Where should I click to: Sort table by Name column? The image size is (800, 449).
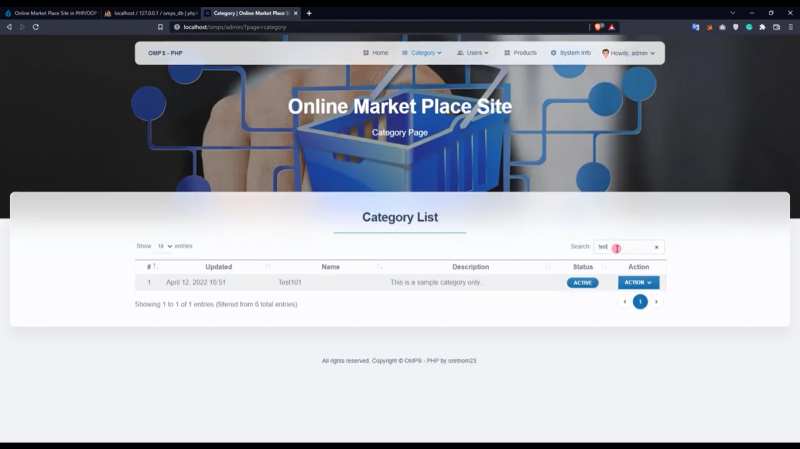click(x=330, y=267)
